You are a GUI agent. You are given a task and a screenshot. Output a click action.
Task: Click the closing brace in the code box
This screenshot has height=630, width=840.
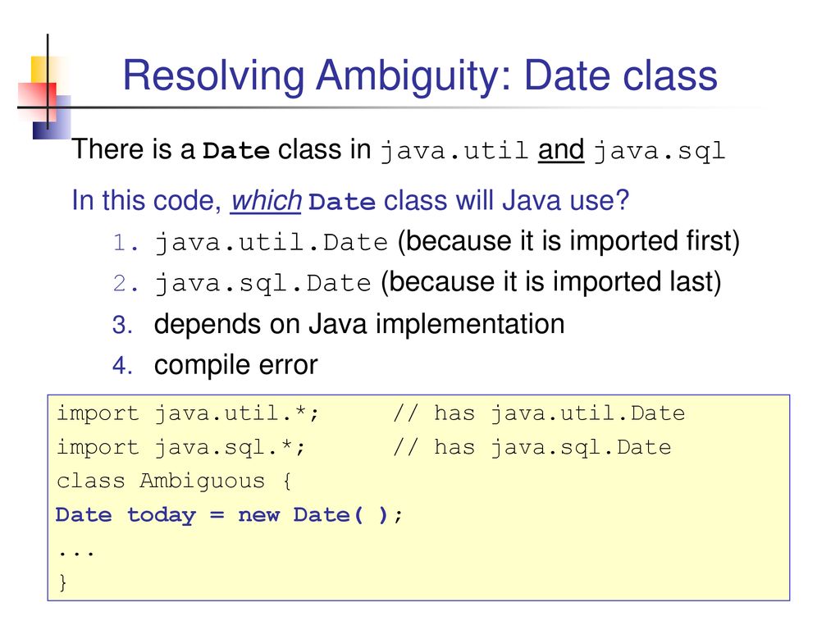point(62,582)
